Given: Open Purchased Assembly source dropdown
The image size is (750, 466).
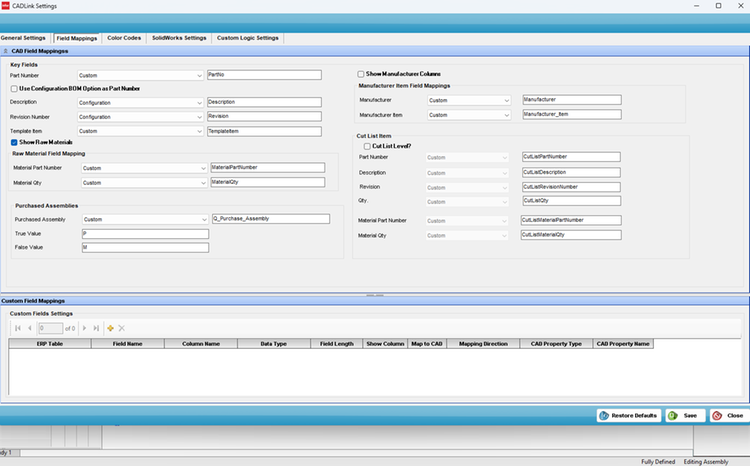Looking at the screenshot, I should [x=145, y=220].
